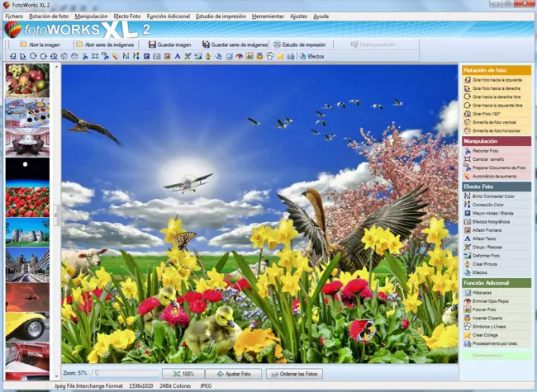Image resolution: width=537 pixels, height=392 pixels.
Task: Click the Ordenar las Fotos button
Action: [x=295, y=374]
